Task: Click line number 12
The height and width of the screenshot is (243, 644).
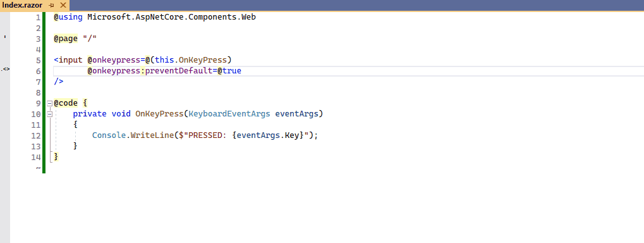Action: point(36,135)
